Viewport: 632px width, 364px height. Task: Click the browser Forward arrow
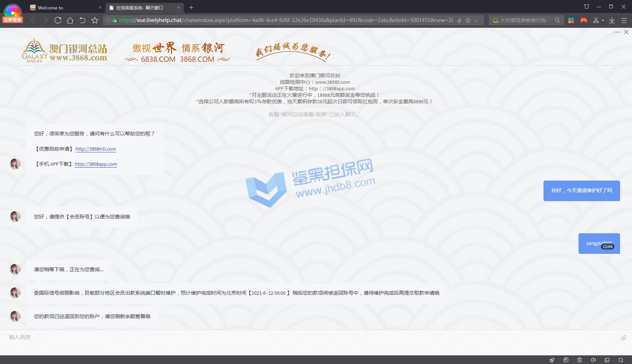[45, 21]
